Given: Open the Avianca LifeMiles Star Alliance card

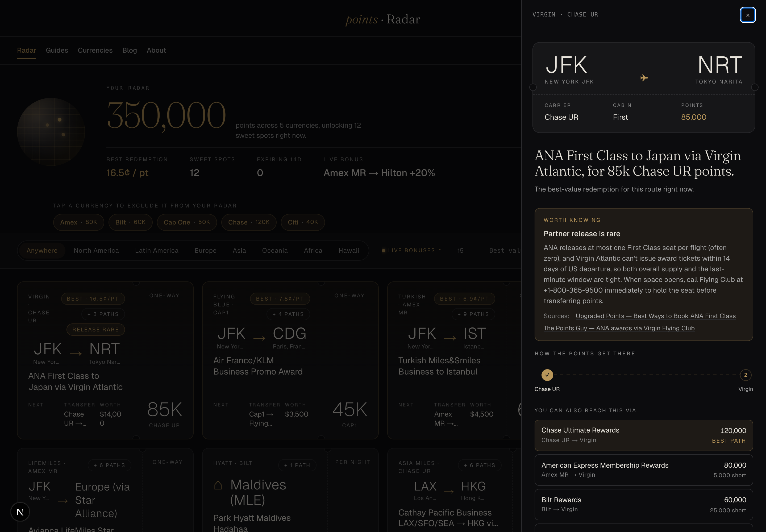Looking at the screenshot, I should click(x=105, y=490).
